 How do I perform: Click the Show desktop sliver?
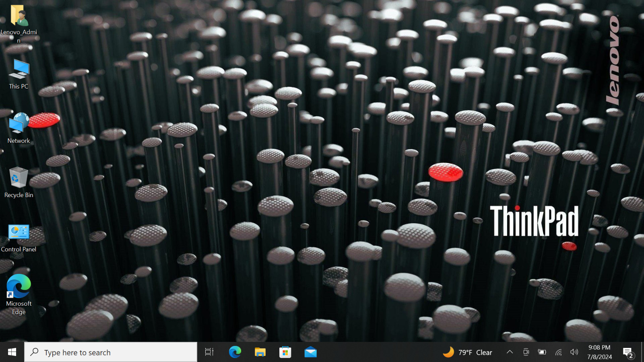coord(642,352)
